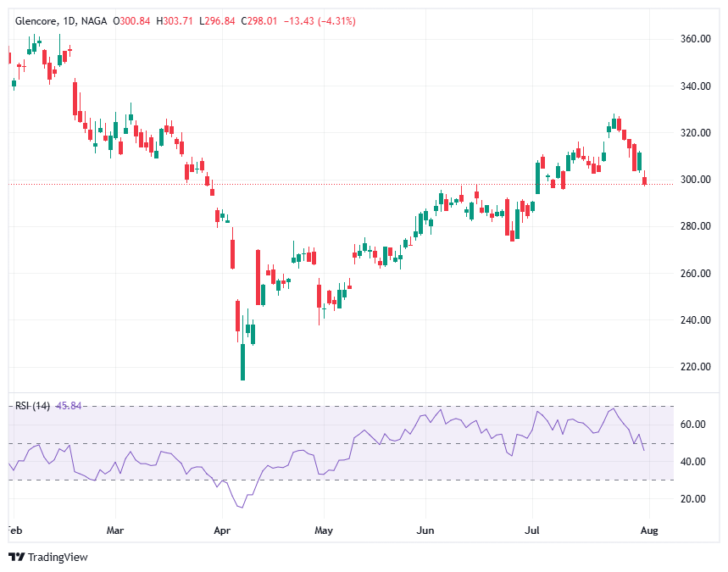Click the open price O300.84

click(131, 20)
